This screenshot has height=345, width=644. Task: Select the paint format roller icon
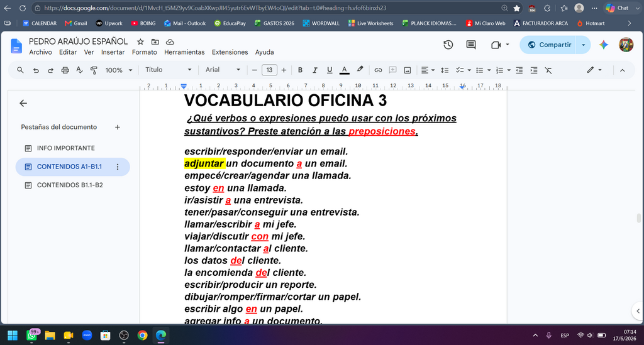tap(94, 70)
